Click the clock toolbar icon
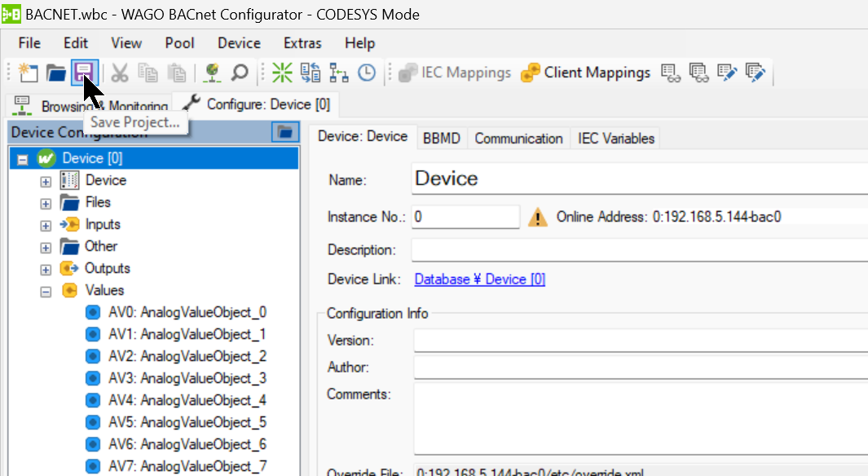This screenshot has height=476, width=868. (x=367, y=73)
